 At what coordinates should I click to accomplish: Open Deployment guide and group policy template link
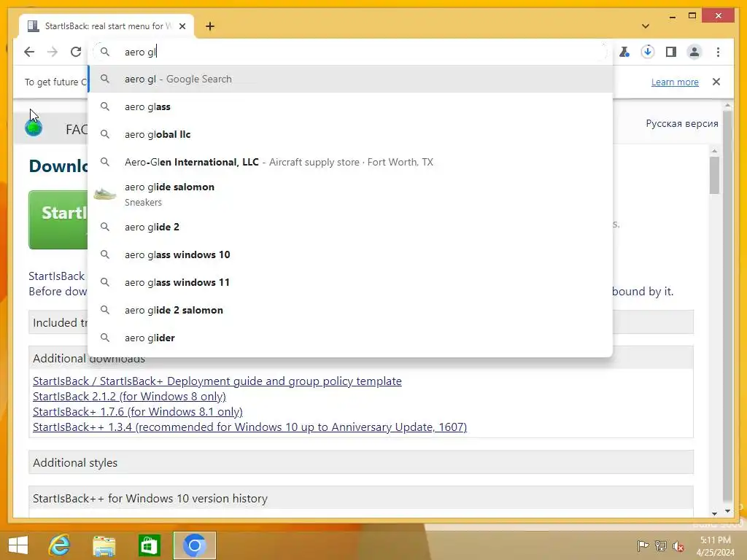217,381
